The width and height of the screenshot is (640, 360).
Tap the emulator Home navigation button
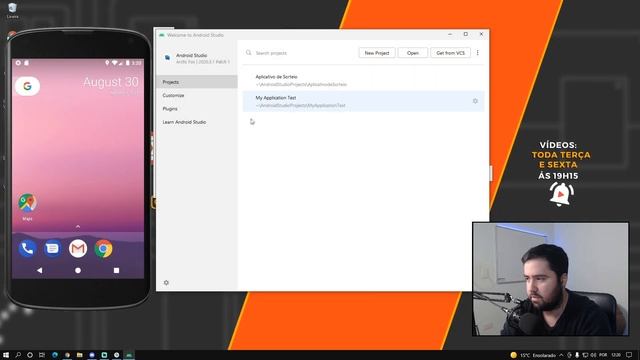tap(78, 270)
